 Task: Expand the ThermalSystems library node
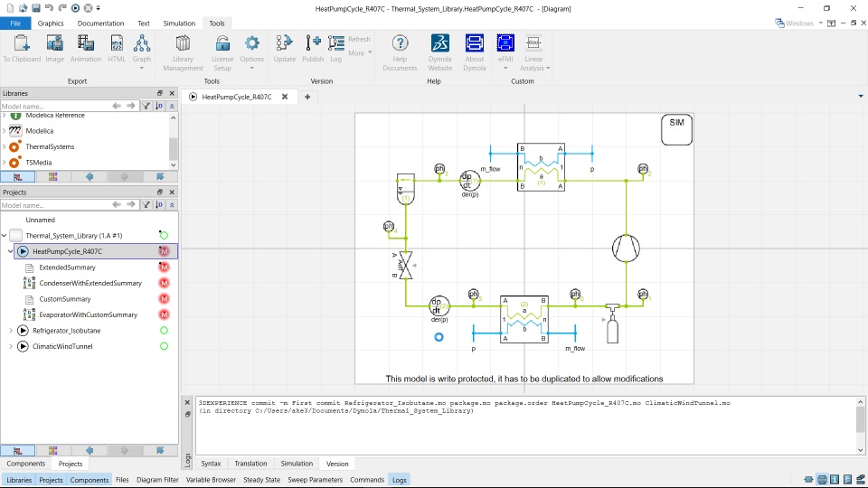(5, 146)
